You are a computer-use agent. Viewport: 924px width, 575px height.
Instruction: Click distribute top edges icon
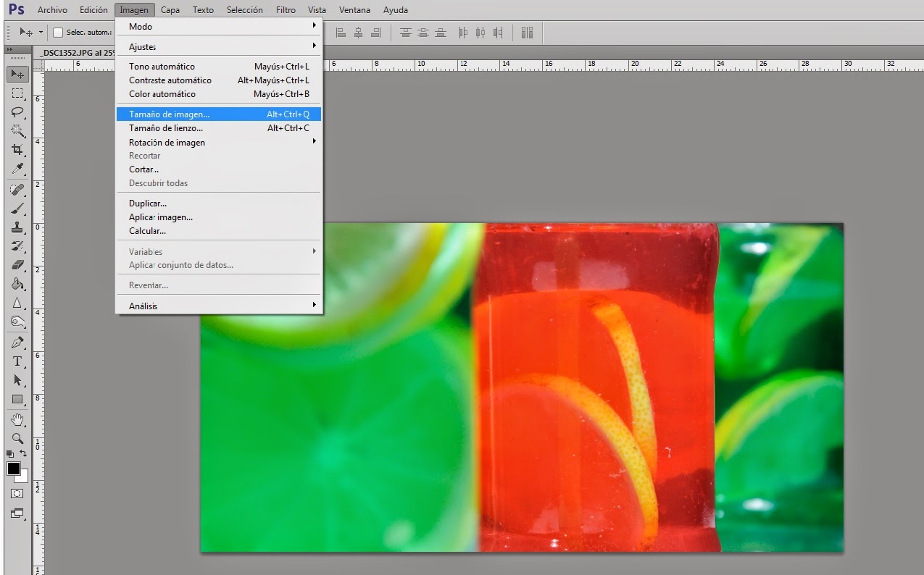point(405,32)
